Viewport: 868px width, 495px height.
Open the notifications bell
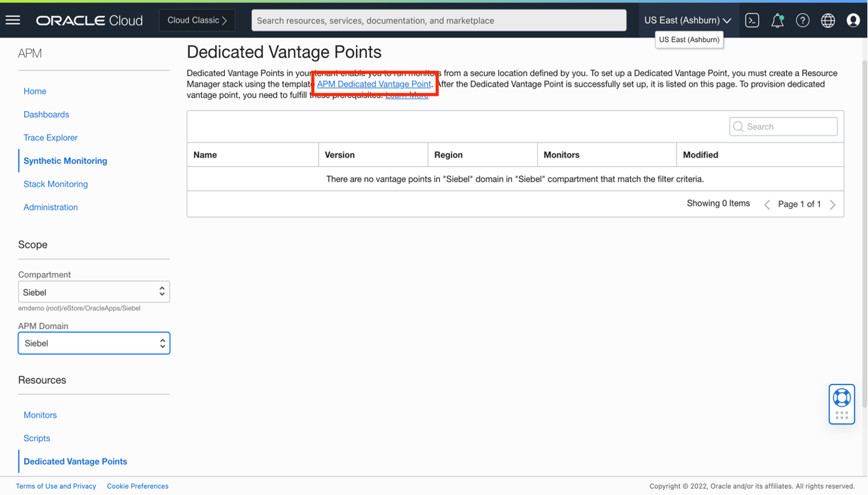[777, 20]
